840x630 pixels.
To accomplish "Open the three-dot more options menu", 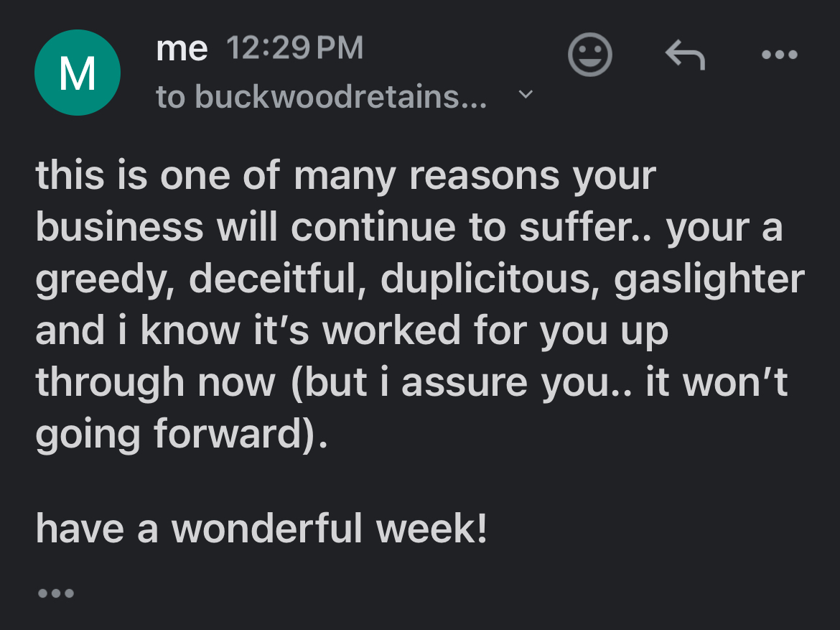I will pyautogui.click(x=780, y=55).
